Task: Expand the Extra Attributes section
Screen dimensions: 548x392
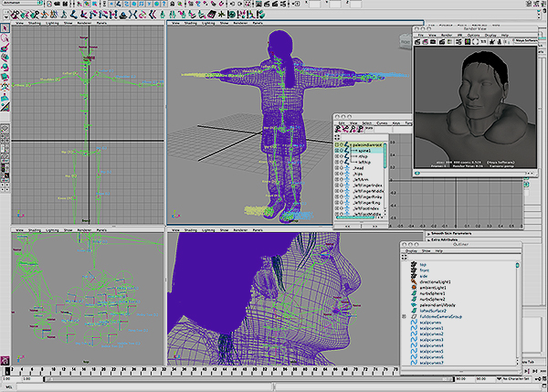Action: (428, 240)
